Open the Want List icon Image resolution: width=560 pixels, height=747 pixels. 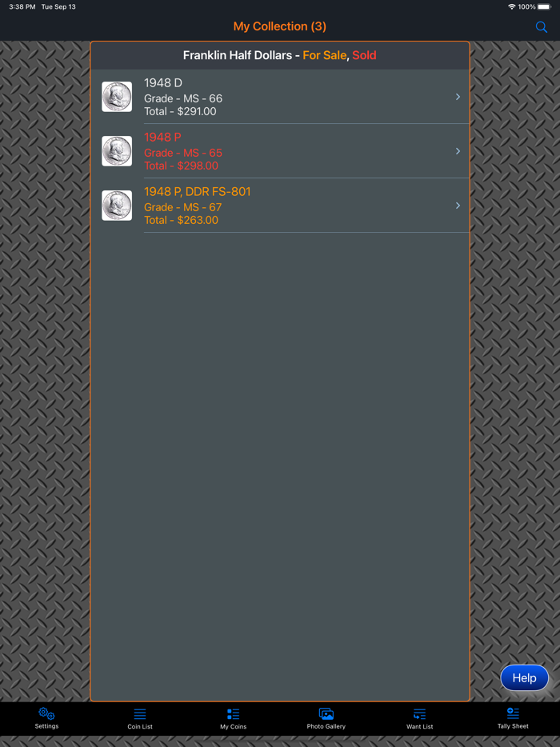click(419, 713)
